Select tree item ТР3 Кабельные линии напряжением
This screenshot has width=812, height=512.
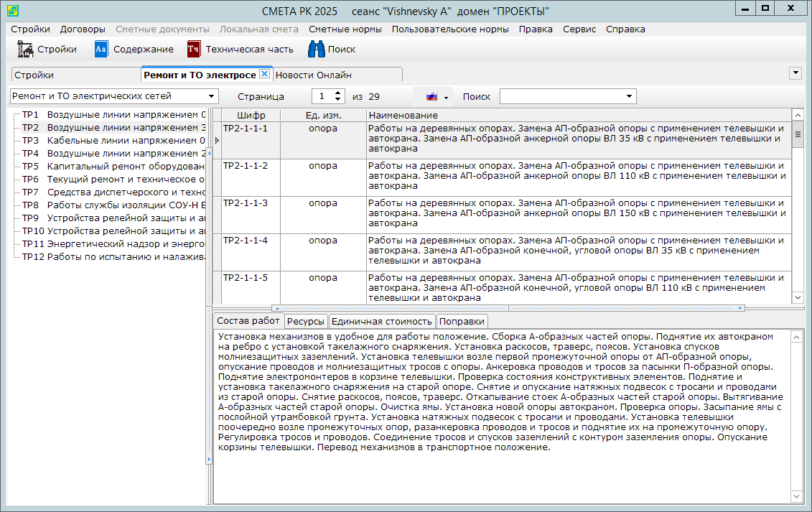(113, 141)
